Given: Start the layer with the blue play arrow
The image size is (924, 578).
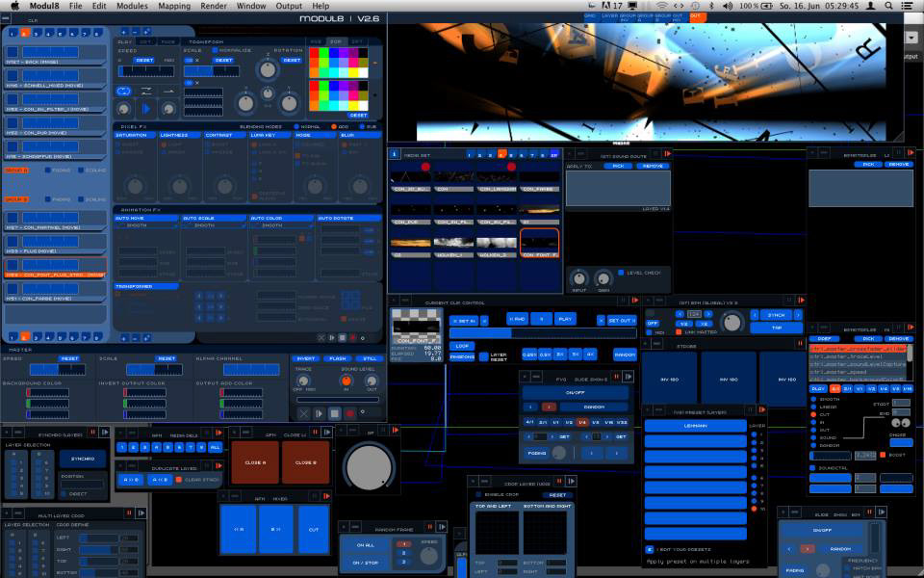Looking at the screenshot, I should pyautogui.click(x=146, y=109).
